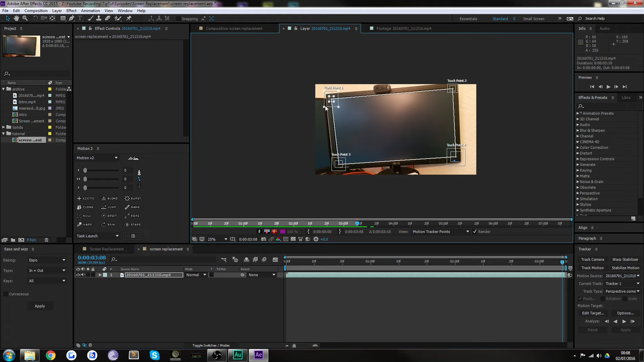Toggle the Snapping checkbox
This screenshot has width=644, height=362.
point(179,19)
